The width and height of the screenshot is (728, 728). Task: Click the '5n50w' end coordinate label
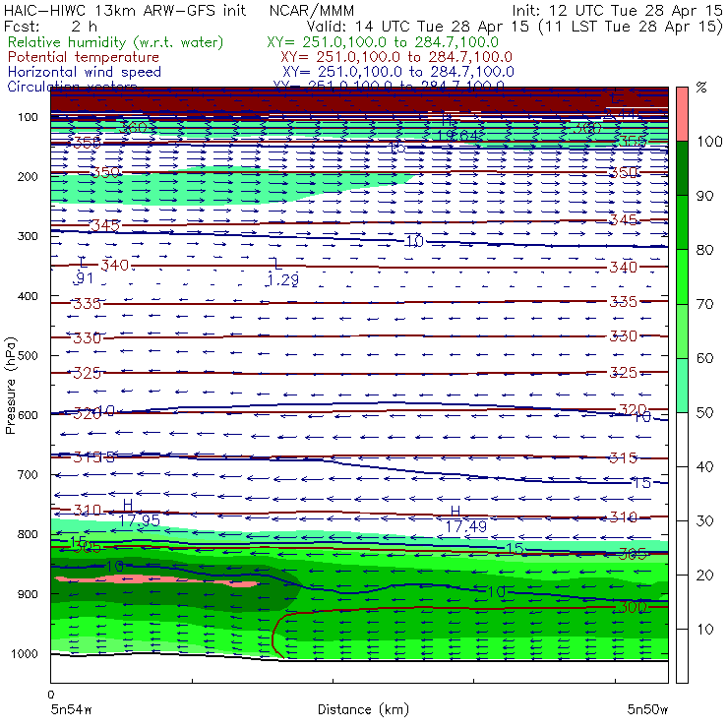(x=647, y=709)
